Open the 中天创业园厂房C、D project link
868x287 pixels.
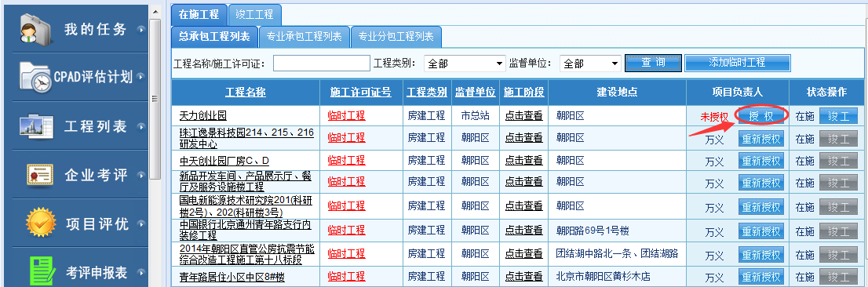224,161
